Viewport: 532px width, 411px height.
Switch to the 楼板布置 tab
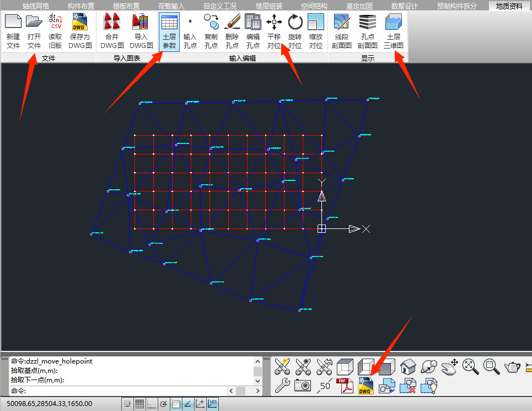coord(126,6)
